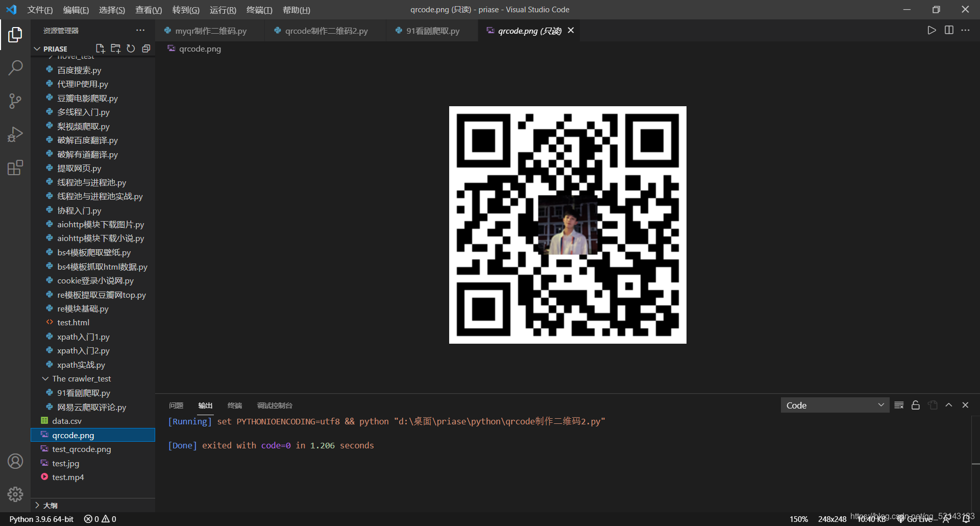Screen dimensions: 980x526
Task: Click the notifications bell in status bar
Action: pyautogui.click(x=966, y=519)
